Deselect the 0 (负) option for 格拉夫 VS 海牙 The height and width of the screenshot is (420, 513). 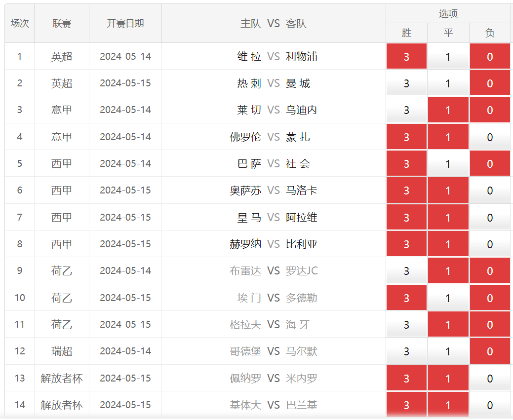(490, 324)
